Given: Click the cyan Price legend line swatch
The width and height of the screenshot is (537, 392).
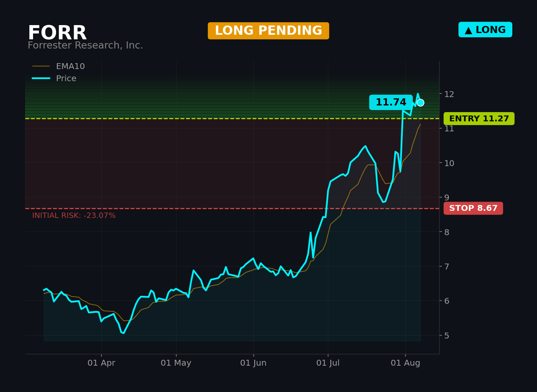Looking at the screenshot, I should coord(41,79).
